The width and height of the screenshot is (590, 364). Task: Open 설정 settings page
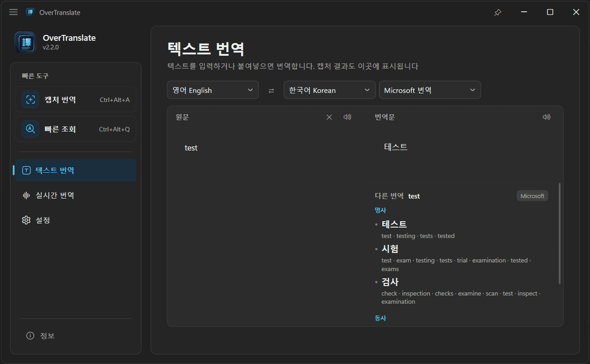(76, 220)
